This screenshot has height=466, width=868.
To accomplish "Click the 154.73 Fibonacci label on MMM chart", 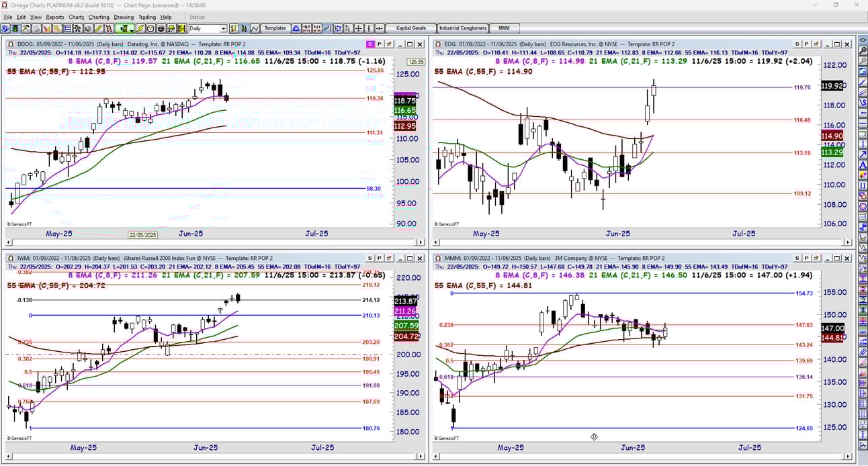I will (804, 293).
